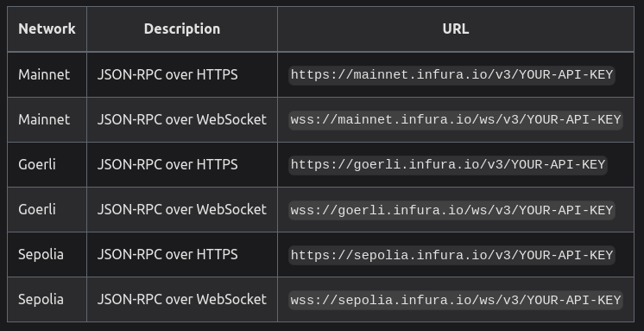
Task: Click the Description column header
Action: (x=182, y=29)
